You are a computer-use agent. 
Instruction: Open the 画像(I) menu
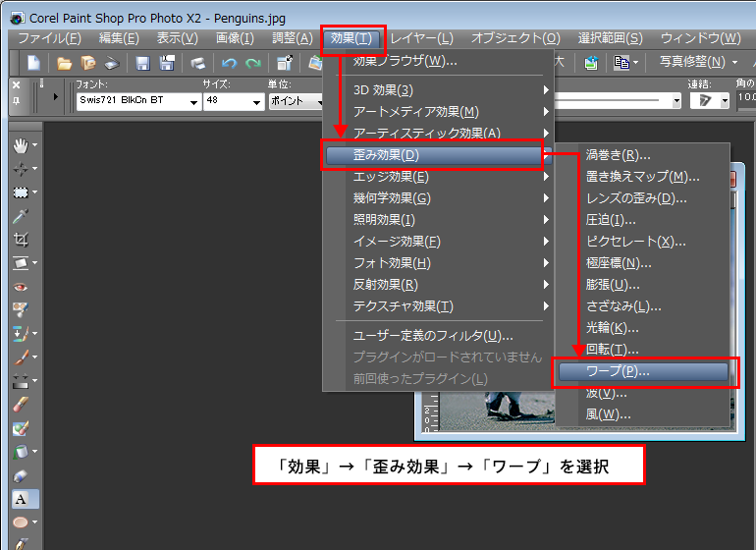point(235,38)
